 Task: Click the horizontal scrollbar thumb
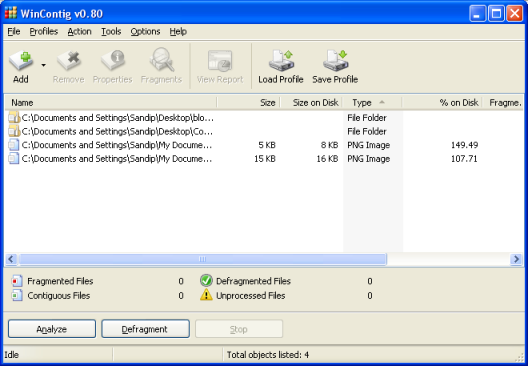coord(202,259)
